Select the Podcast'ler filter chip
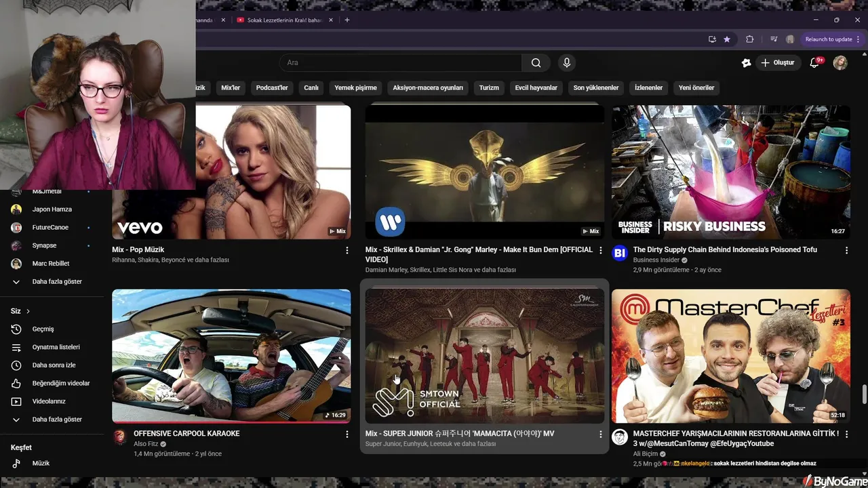 coord(272,87)
